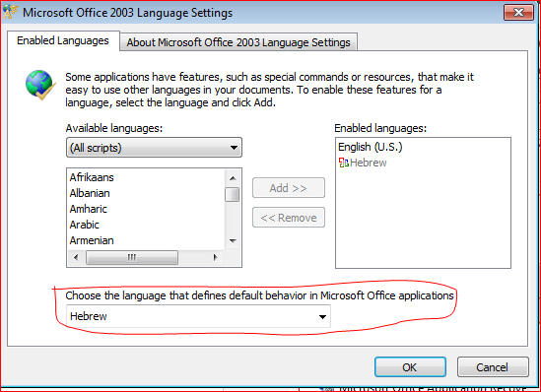Viewport: 541px width, 392px height.
Task: Select Arabic in available languages
Action: click(85, 225)
